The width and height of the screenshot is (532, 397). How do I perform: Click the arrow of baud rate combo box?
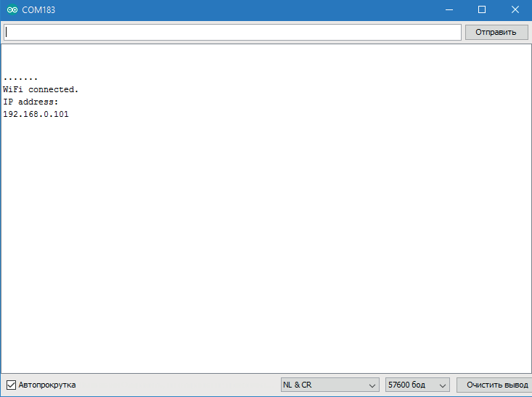[443, 385]
